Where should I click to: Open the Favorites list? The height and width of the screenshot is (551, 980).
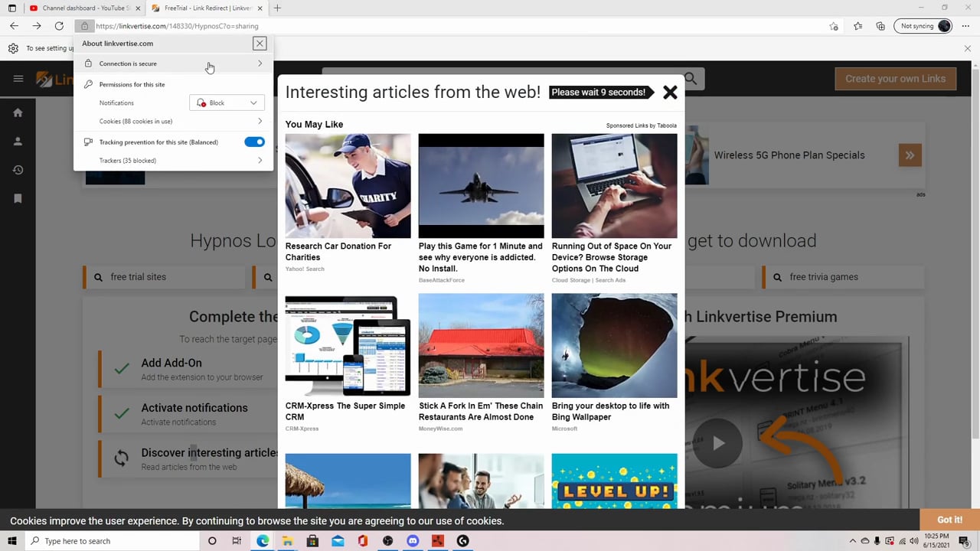tap(857, 26)
